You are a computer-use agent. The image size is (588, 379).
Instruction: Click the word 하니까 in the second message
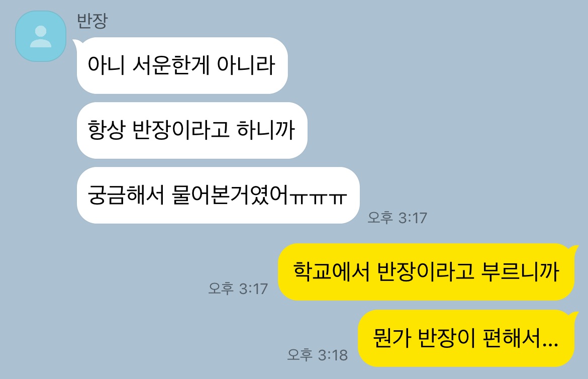[x=266, y=130]
